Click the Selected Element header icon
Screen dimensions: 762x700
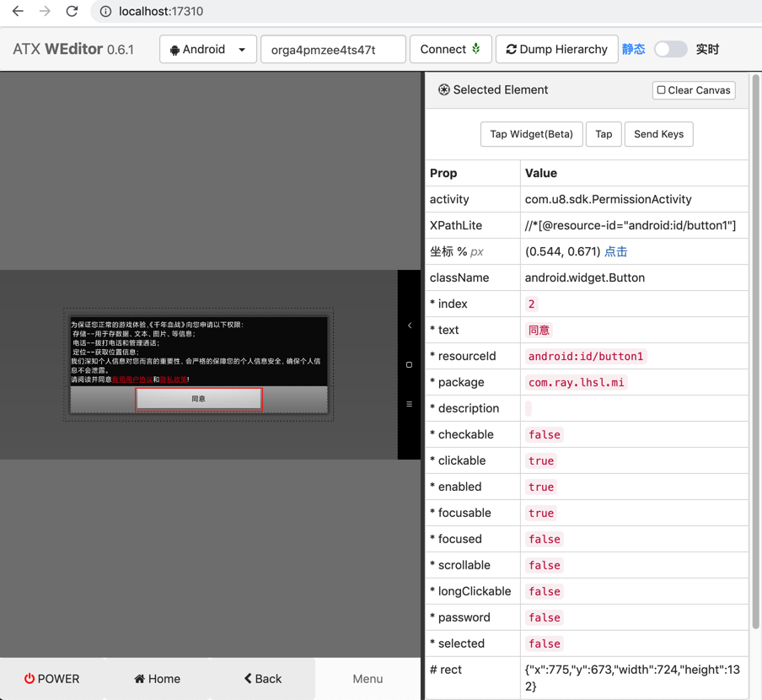coord(443,90)
